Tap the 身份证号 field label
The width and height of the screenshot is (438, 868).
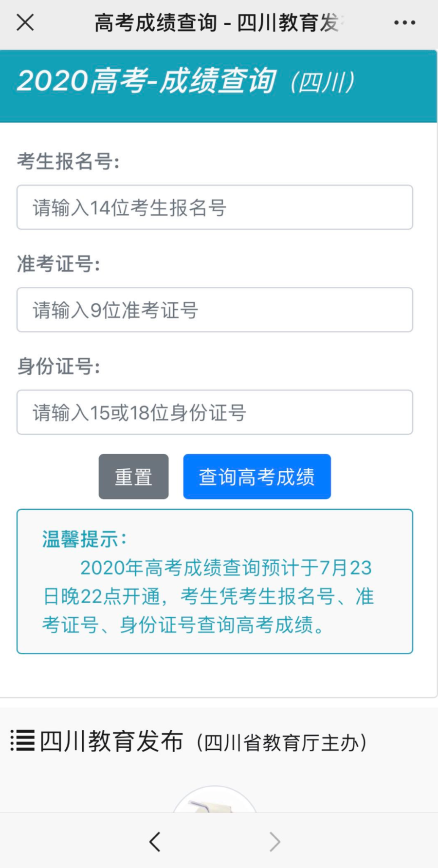[x=58, y=366]
